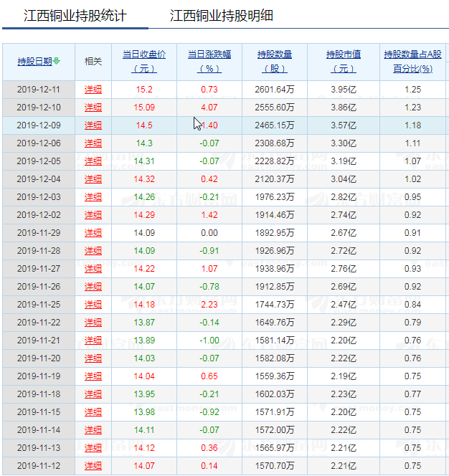Click closing price 13.87
Screen dimensions: 449x476
[x=144, y=323]
